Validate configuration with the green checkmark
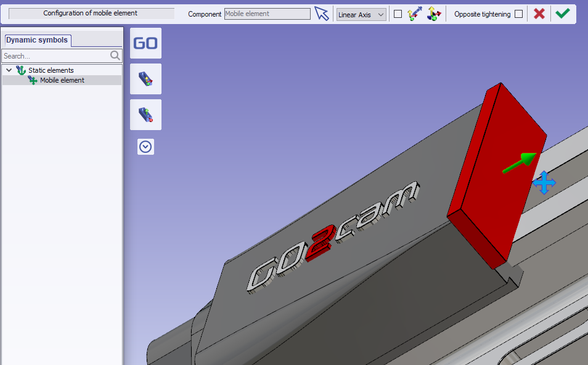The height and width of the screenshot is (365, 588). 562,14
